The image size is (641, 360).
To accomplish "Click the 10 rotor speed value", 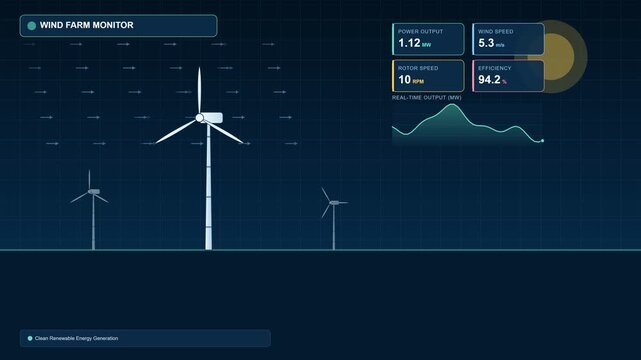I will tap(404, 80).
